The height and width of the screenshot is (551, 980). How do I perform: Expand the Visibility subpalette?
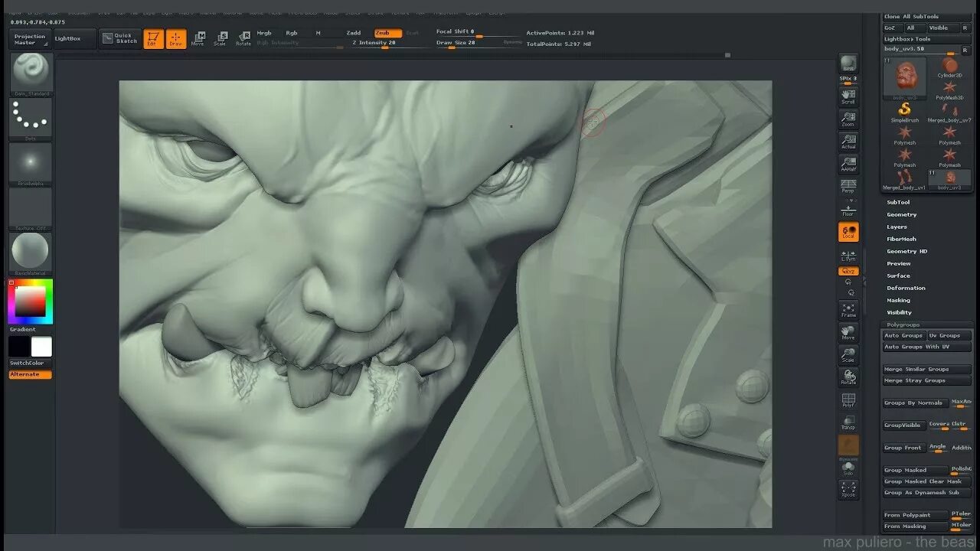[x=899, y=312]
